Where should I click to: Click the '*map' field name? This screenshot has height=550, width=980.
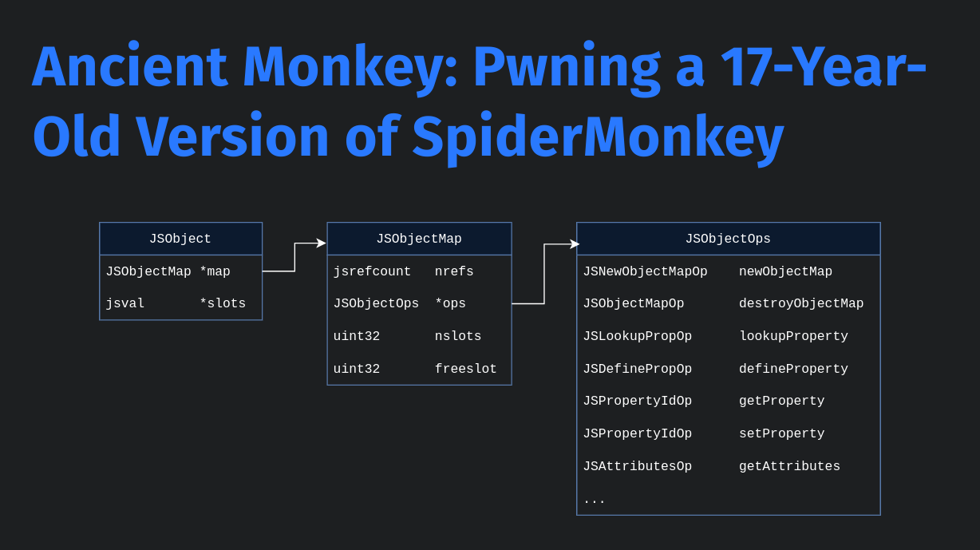pos(215,271)
